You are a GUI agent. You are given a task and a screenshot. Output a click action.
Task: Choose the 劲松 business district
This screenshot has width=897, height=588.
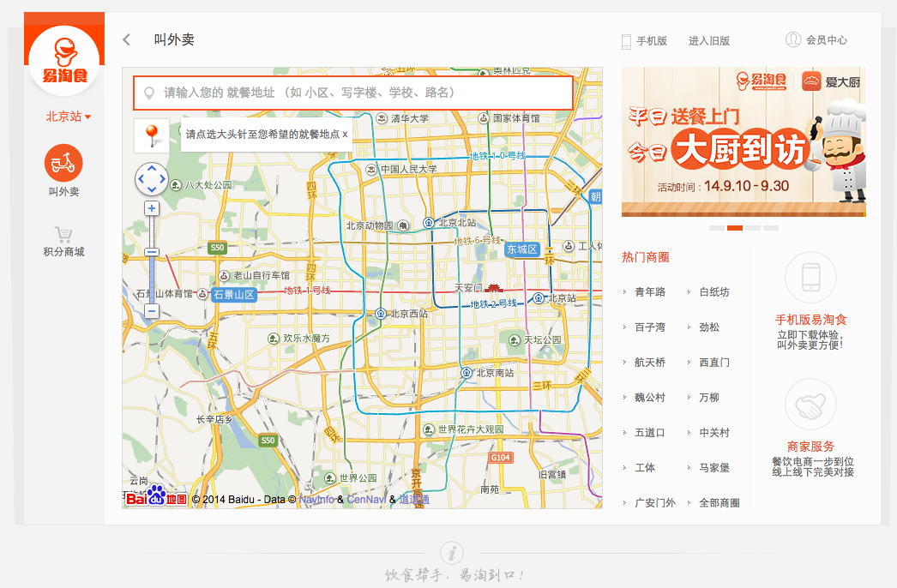pos(709,327)
